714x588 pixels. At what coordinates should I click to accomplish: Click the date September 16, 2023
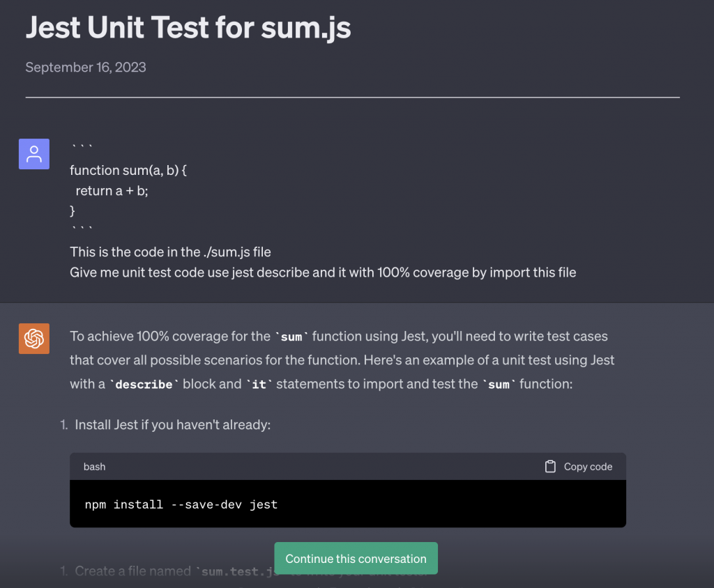(86, 68)
